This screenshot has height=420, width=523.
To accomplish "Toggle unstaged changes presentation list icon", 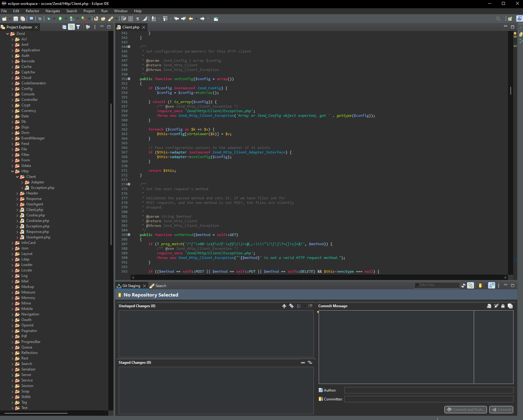I will pyautogui.click(x=299, y=306).
